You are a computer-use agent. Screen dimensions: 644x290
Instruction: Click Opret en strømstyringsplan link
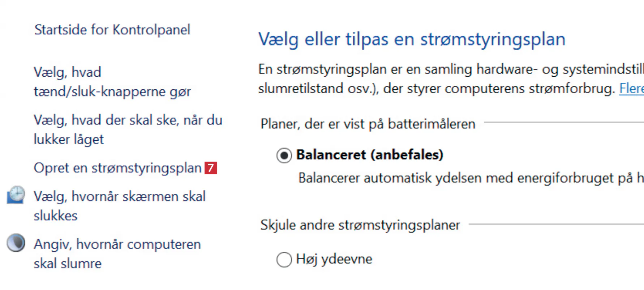(117, 168)
